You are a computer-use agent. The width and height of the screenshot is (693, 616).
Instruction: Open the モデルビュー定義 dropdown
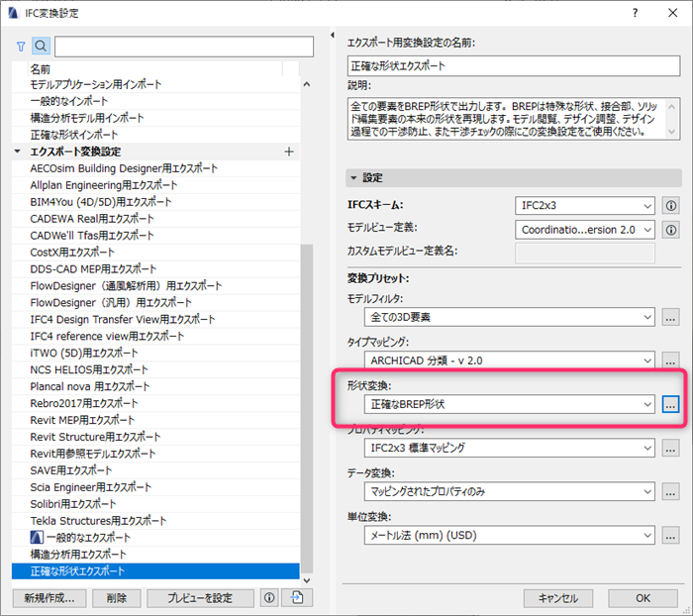point(585,230)
